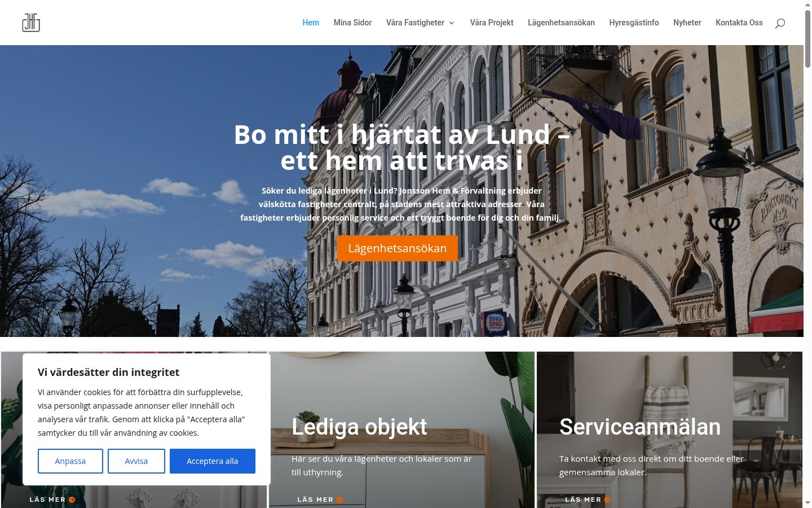812x508 pixels.
Task: Open the Våra Projekt menu item
Action: (x=492, y=23)
